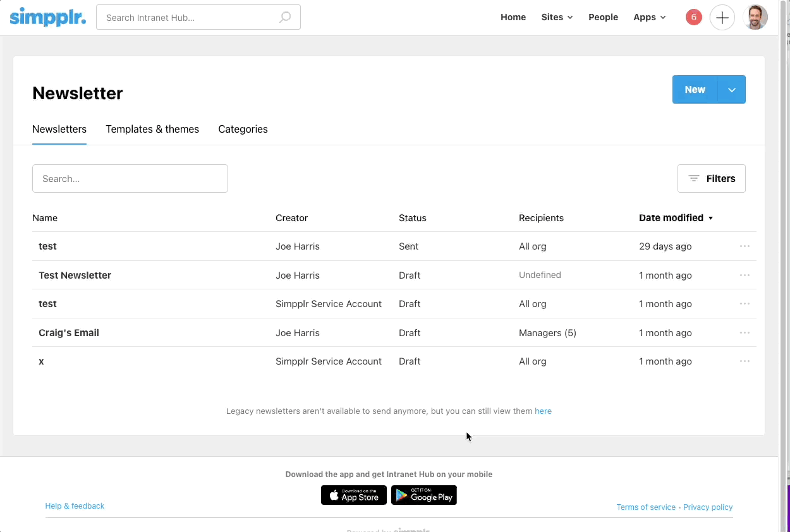
Task: Open options menu for Craig's Email row
Action: point(744,333)
